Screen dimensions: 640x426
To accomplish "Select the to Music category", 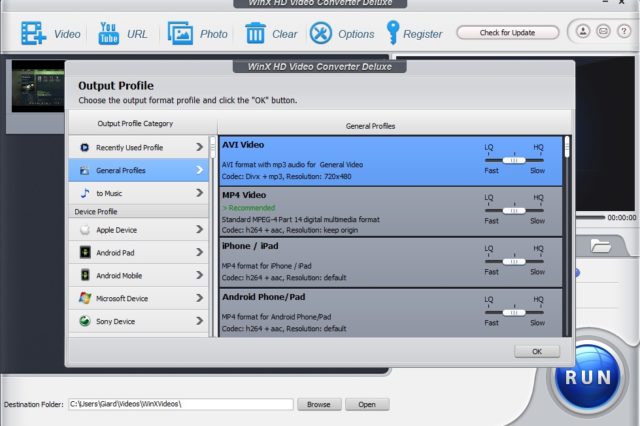I will click(140, 193).
